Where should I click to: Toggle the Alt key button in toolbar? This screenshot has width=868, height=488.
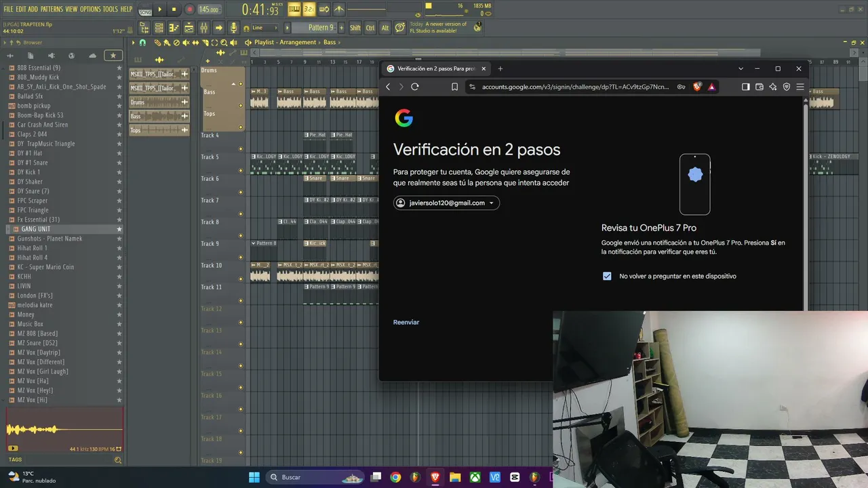[385, 28]
